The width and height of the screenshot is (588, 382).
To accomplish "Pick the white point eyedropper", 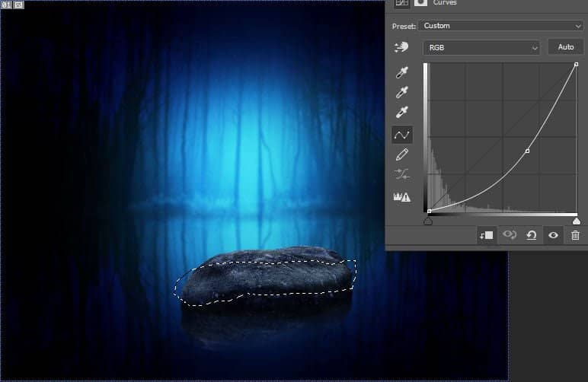I will click(x=401, y=113).
